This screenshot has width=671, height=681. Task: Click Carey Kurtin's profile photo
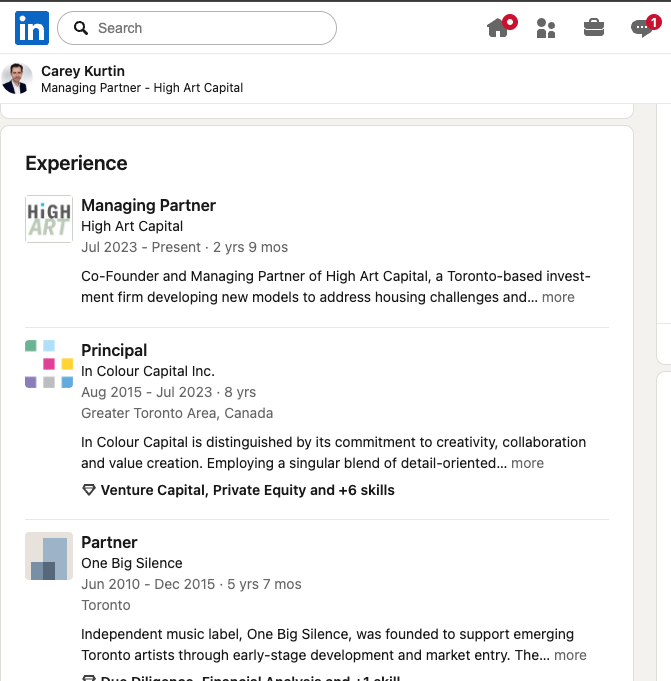pos(17,79)
